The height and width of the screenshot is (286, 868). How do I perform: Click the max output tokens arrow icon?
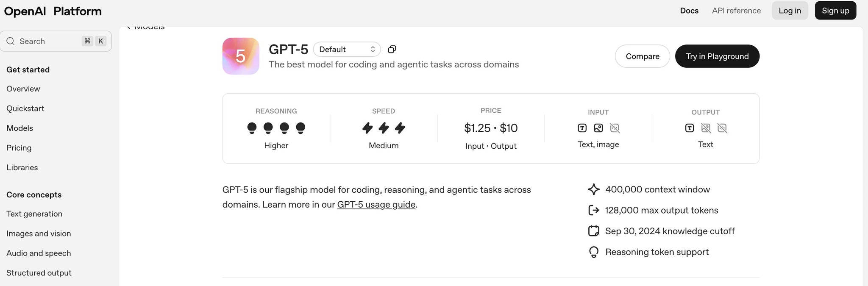594,210
